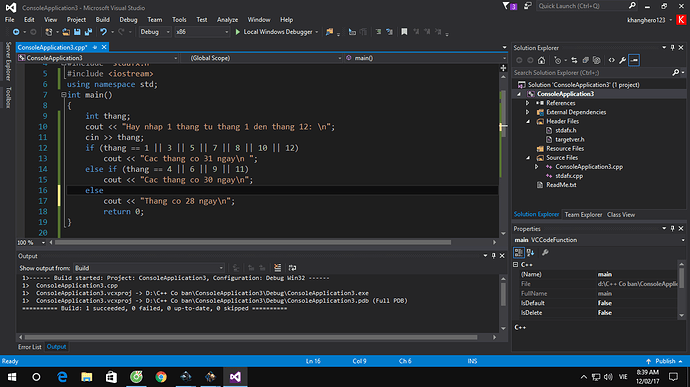Open Microsoft Edge from the taskbar
Screen dimensions: 690x387
click(x=62, y=377)
